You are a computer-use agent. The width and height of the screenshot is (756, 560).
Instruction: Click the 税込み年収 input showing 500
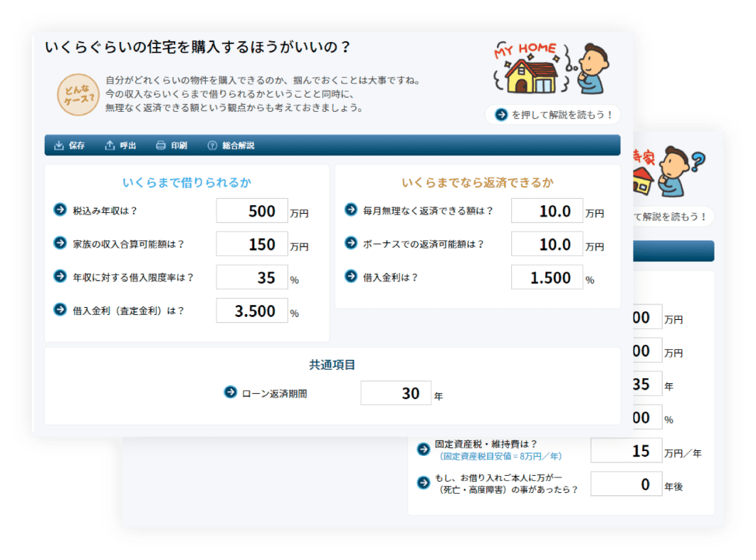pos(252,211)
